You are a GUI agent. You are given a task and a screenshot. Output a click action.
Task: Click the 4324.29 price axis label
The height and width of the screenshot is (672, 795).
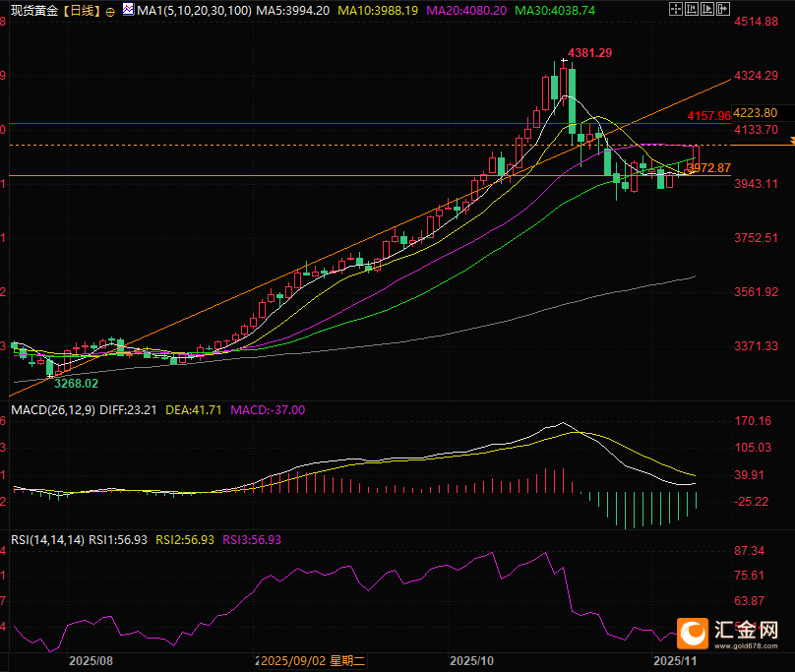tap(756, 76)
